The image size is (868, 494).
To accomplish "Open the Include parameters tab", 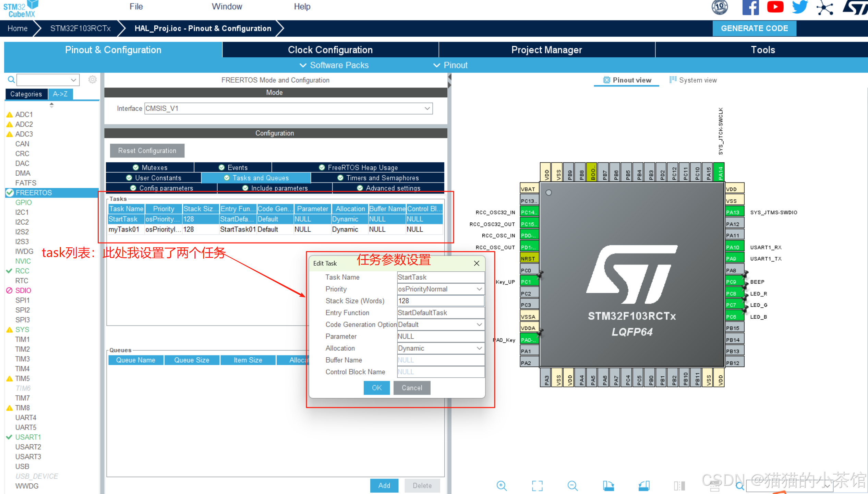I will click(275, 188).
